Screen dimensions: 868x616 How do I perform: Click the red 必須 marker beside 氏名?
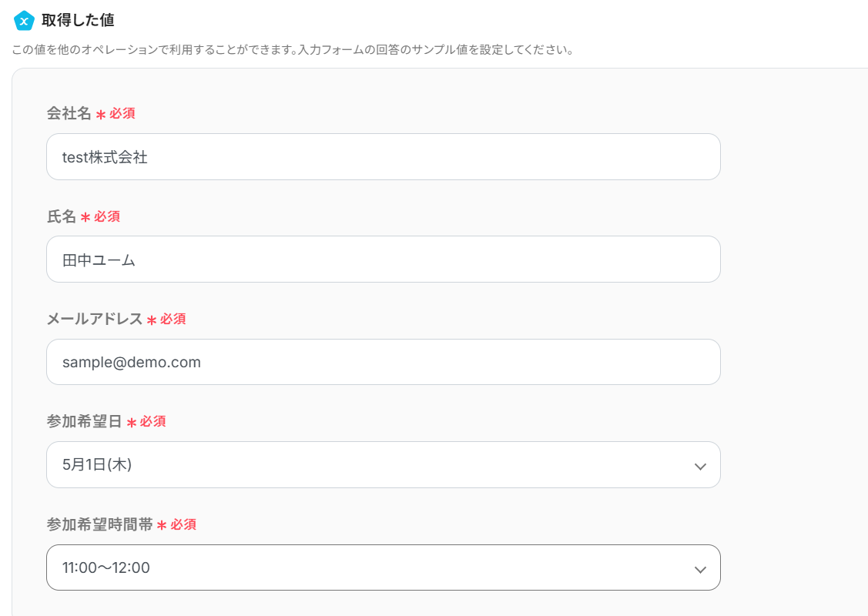coord(106,217)
